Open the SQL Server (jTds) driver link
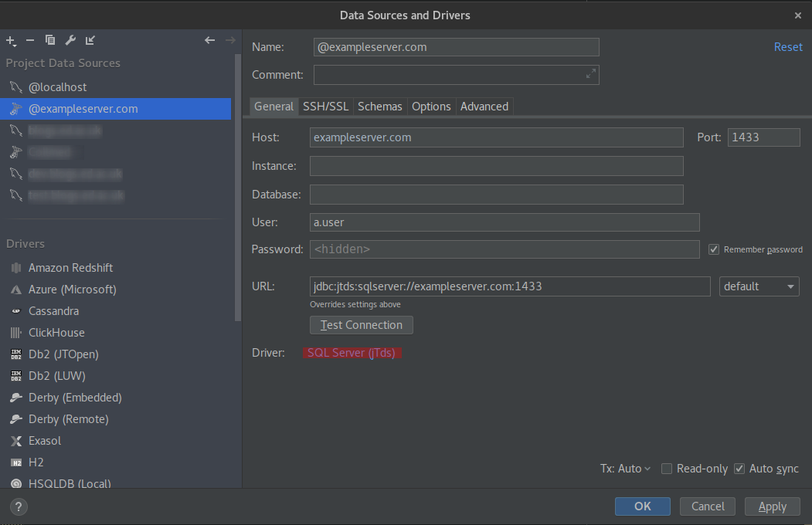Screen dimensions: 812x525 352,353
